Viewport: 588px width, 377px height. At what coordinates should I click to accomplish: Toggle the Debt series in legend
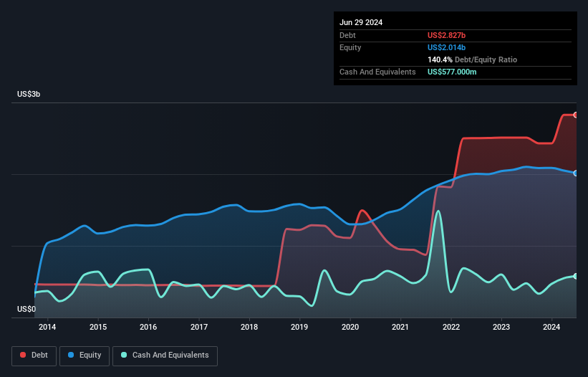point(33,355)
